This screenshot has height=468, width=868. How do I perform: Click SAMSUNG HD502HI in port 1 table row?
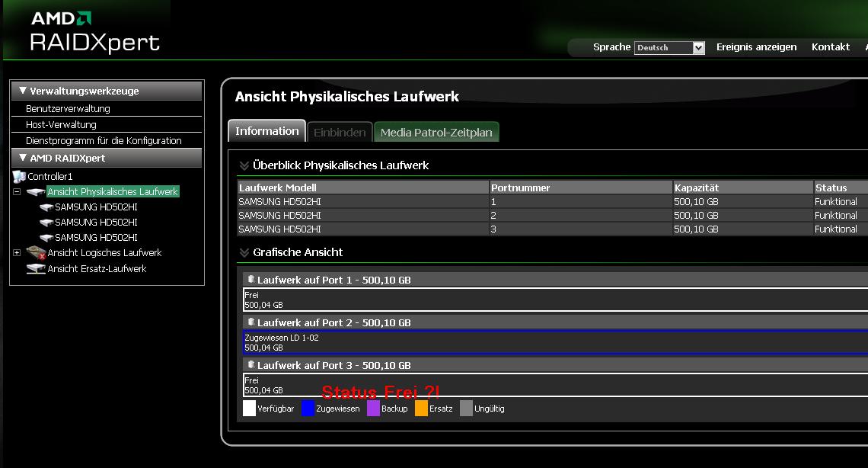(x=279, y=201)
